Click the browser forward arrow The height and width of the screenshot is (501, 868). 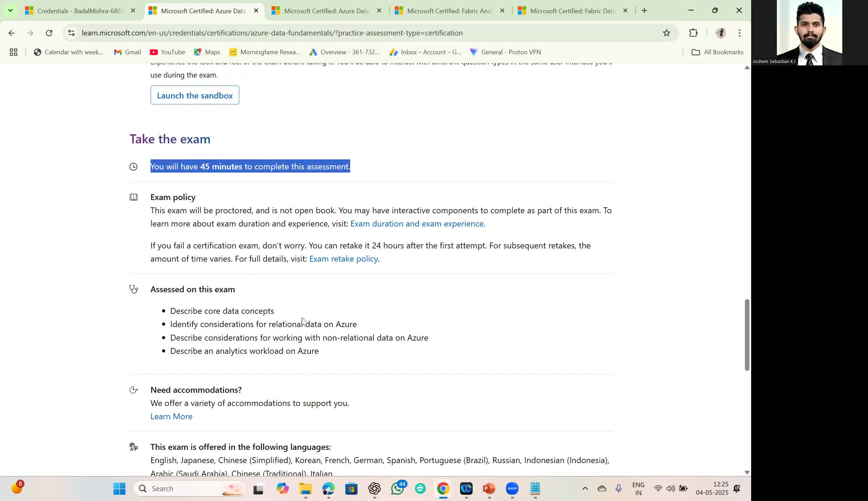pos(30,33)
